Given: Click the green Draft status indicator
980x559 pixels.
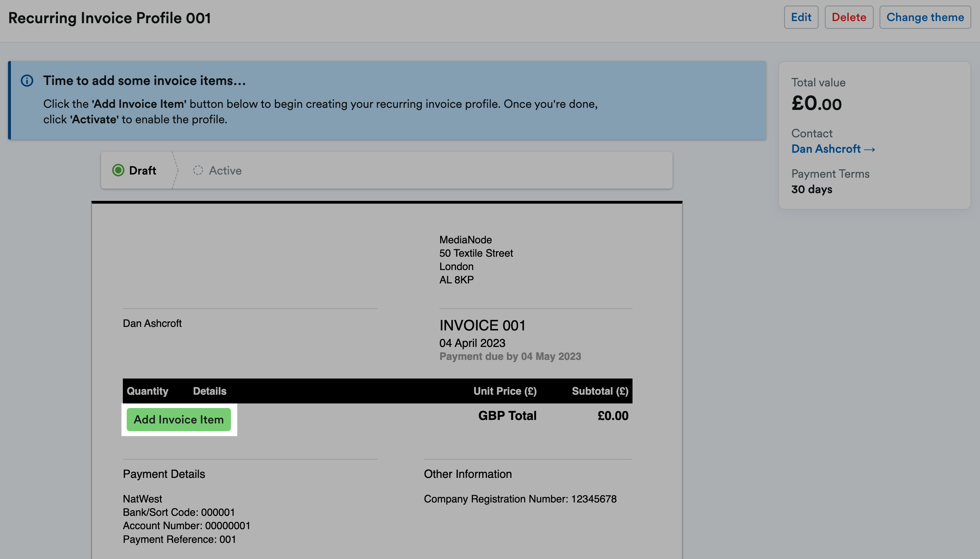Looking at the screenshot, I should coord(118,170).
